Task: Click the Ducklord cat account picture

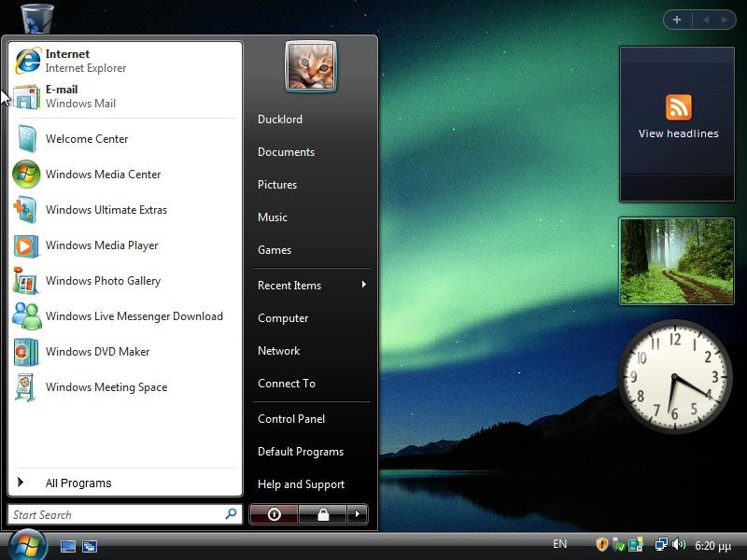Action: [x=311, y=65]
